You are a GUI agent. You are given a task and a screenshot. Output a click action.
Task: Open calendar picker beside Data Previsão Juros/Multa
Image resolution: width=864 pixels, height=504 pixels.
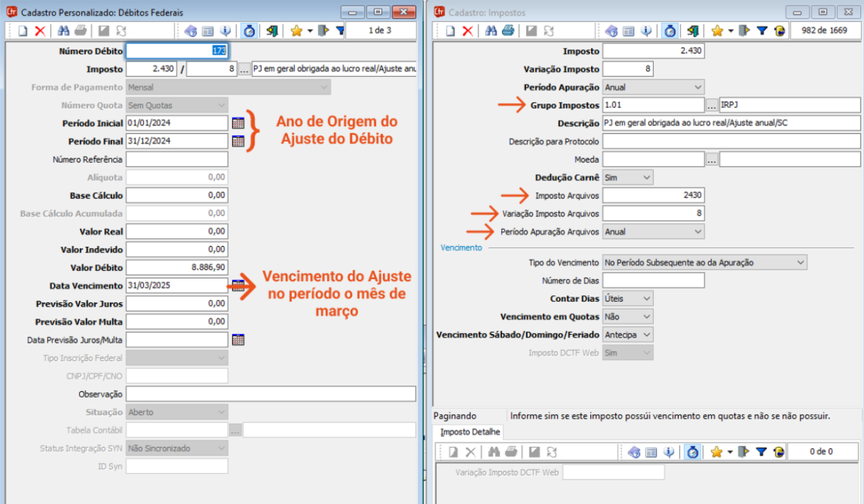pyautogui.click(x=238, y=340)
